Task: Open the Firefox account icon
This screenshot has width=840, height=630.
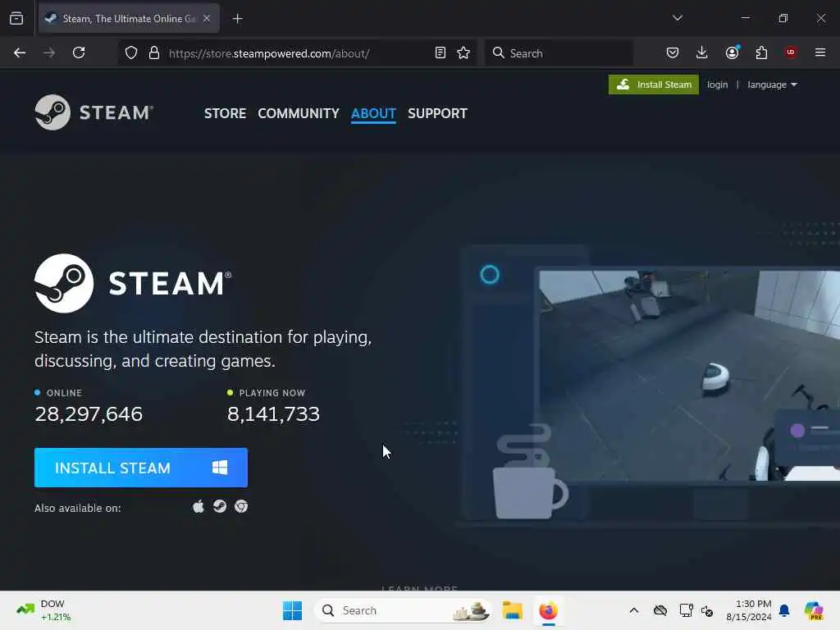Action: point(733,52)
